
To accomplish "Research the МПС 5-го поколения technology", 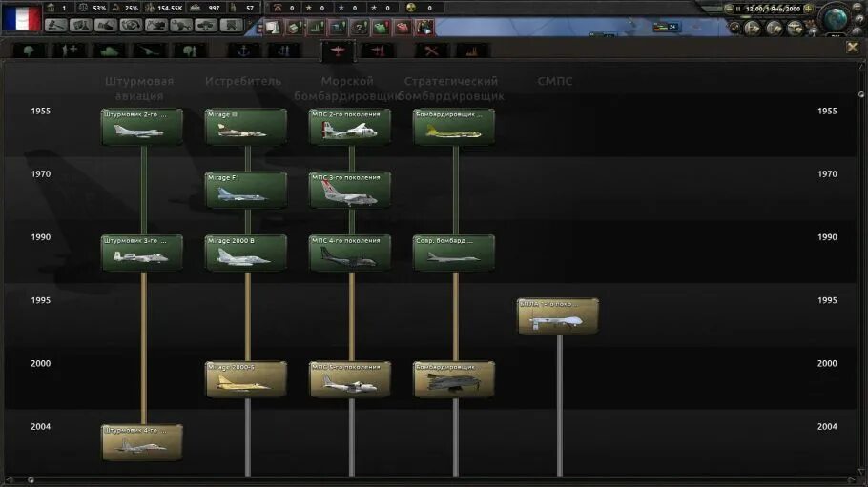I will pos(350,379).
